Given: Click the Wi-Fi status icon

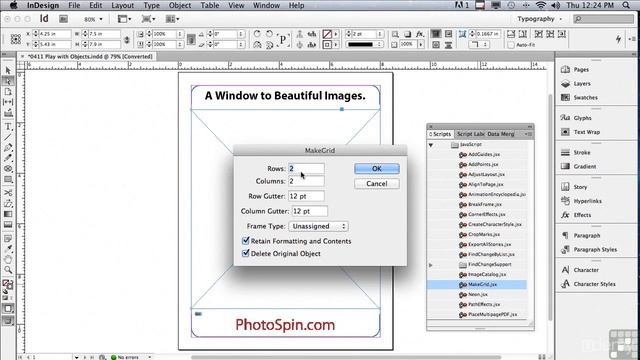Looking at the screenshot, I should click(540, 5).
